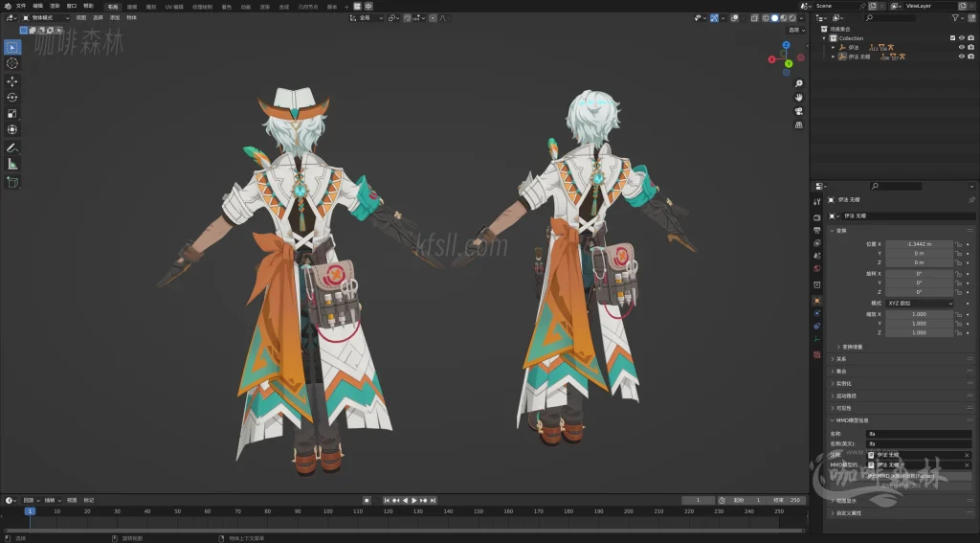Pick the Add Cube tool
980x543 pixels.
point(11,182)
